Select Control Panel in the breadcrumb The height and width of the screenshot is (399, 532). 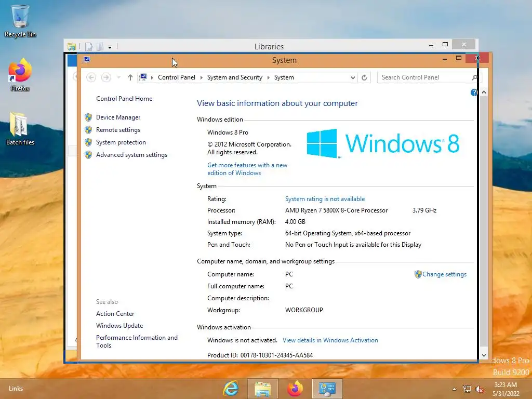(177, 77)
